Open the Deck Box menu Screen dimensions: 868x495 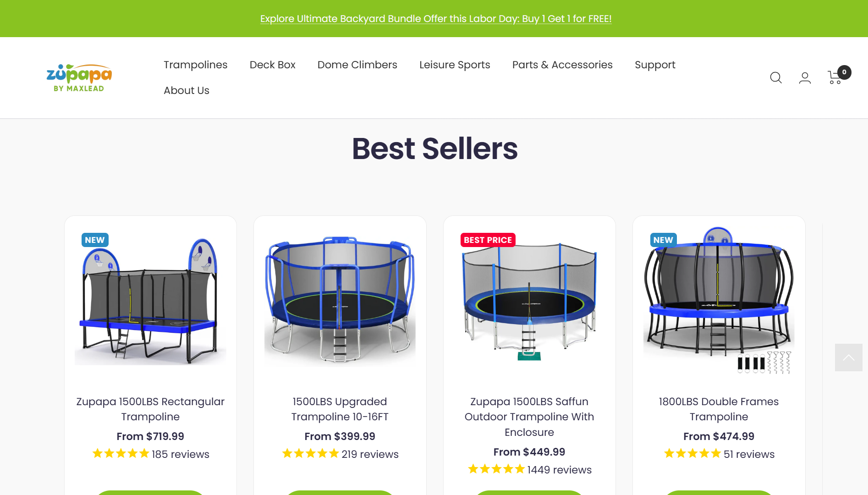coord(273,65)
